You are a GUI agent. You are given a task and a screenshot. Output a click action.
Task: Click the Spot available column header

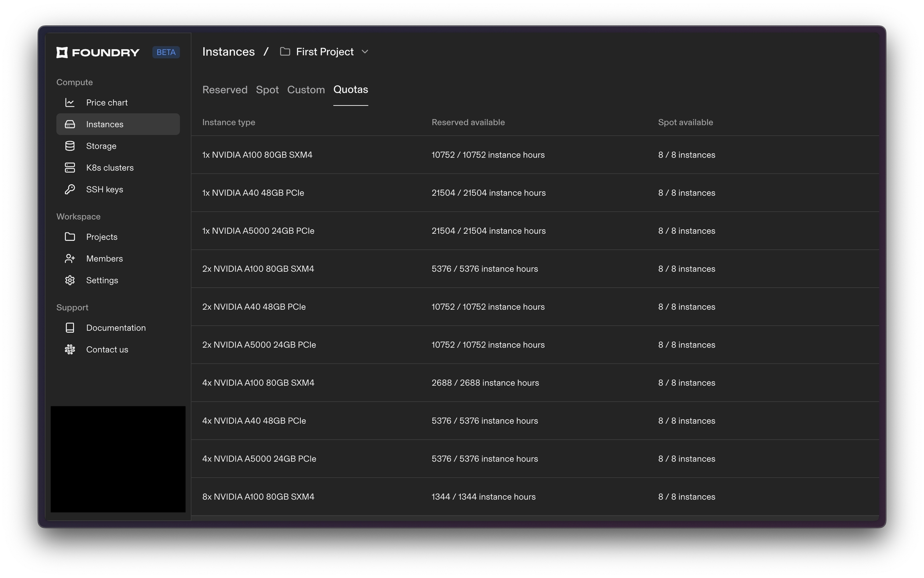(x=685, y=122)
